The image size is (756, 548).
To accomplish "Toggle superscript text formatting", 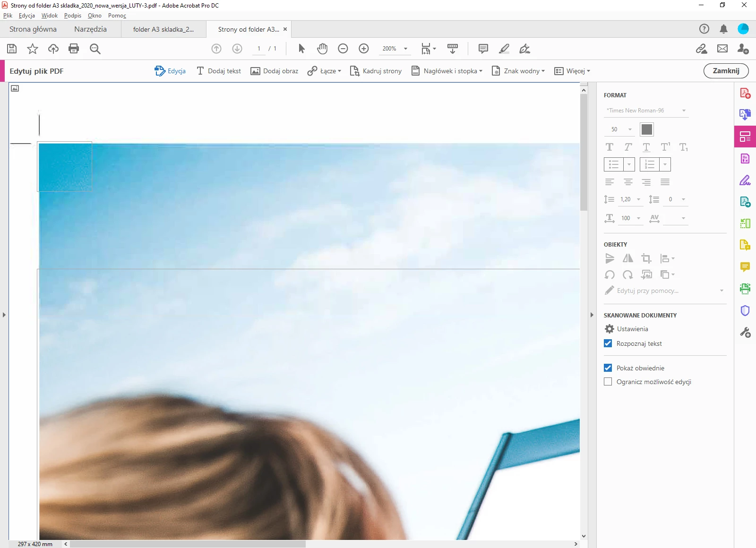I will [665, 147].
